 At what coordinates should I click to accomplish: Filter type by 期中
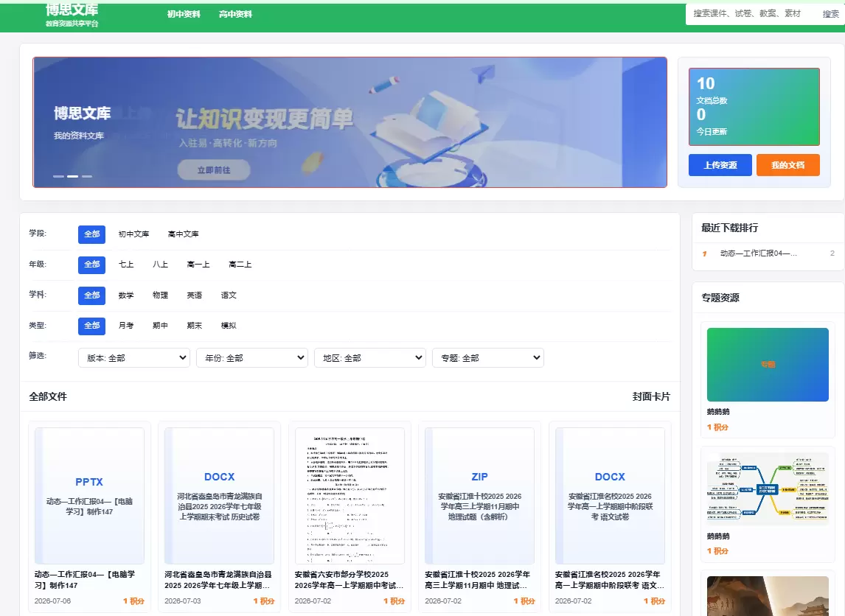click(160, 326)
